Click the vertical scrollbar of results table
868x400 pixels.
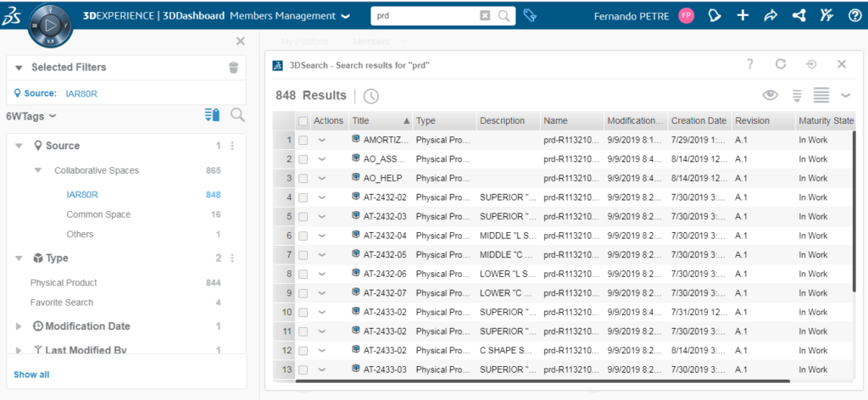click(x=855, y=210)
